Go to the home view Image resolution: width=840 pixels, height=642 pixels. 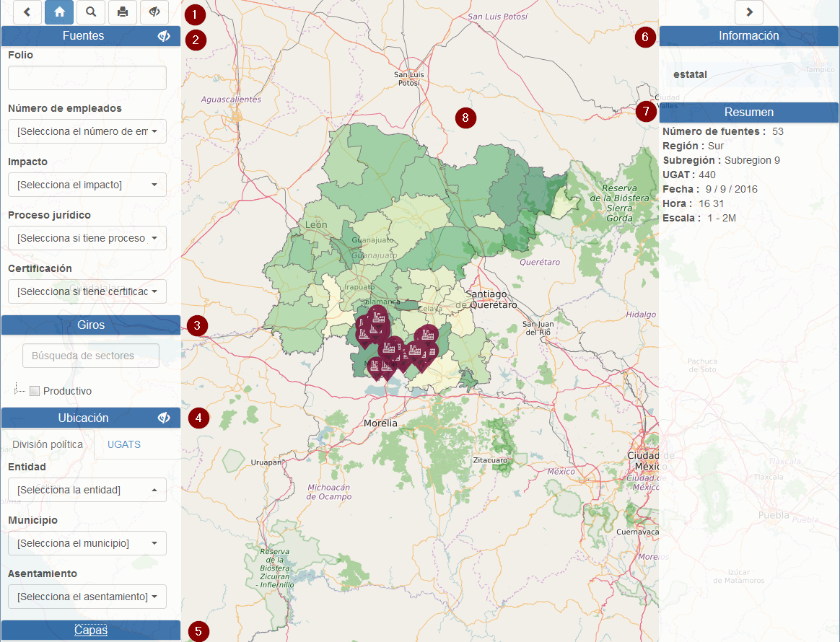click(x=59, y=12)
